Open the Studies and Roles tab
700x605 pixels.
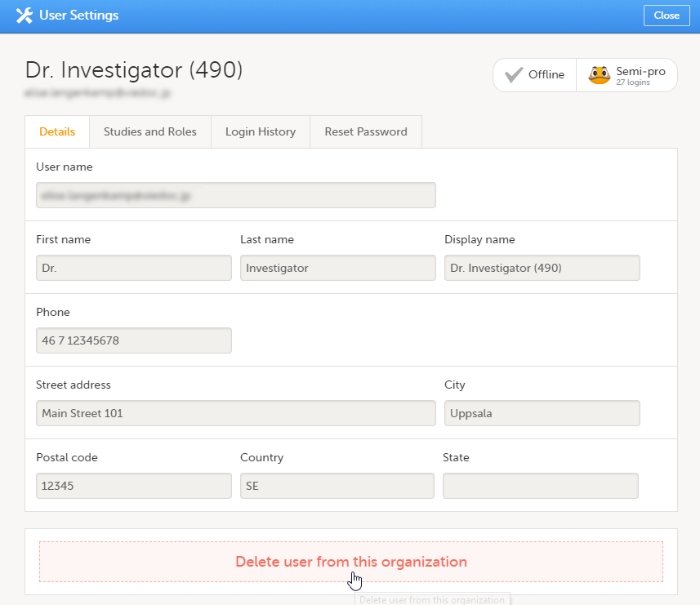[x=149, y=131]
